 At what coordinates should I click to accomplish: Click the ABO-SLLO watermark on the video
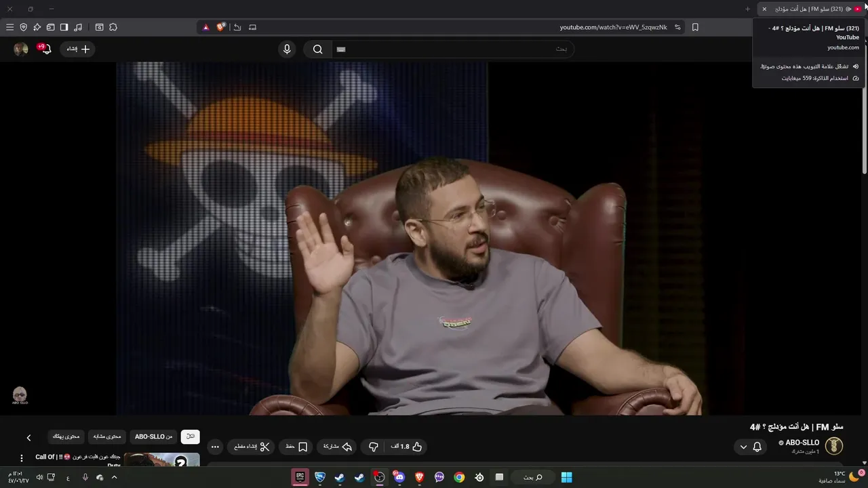[x=20, y=395]
